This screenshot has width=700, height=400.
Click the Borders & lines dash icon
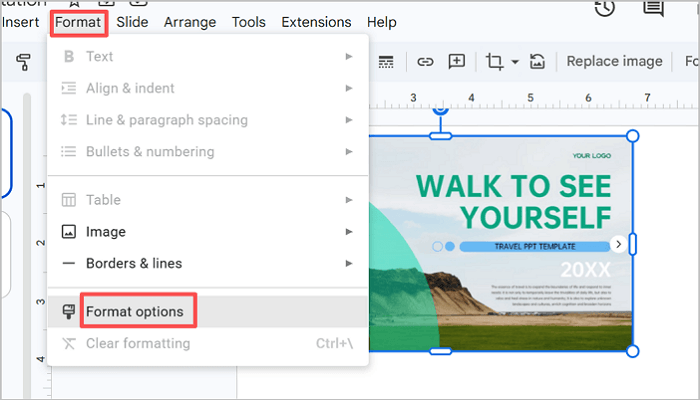point(69,263)
